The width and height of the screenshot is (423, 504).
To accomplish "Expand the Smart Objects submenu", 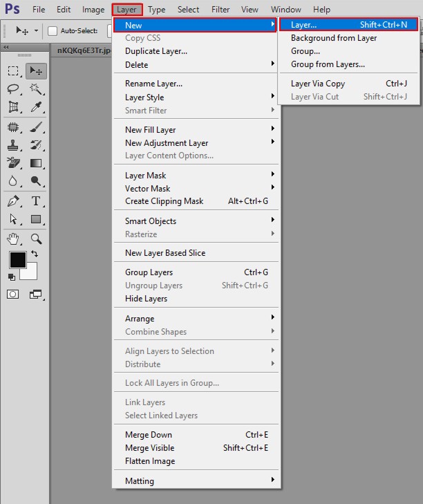I will click(x=195, y=221).
